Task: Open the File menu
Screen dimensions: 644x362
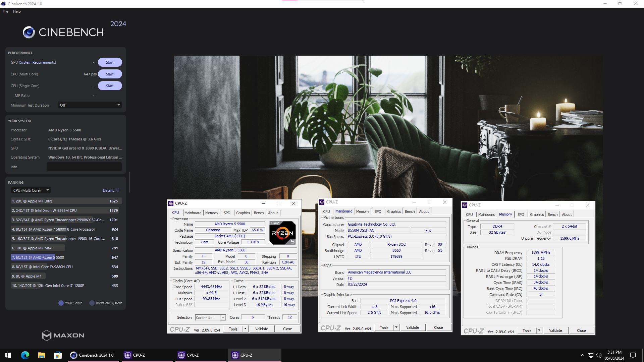Action: (5, 11)
